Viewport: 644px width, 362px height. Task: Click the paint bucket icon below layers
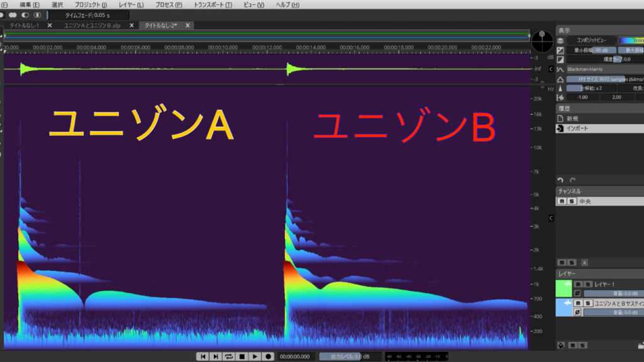560,345
